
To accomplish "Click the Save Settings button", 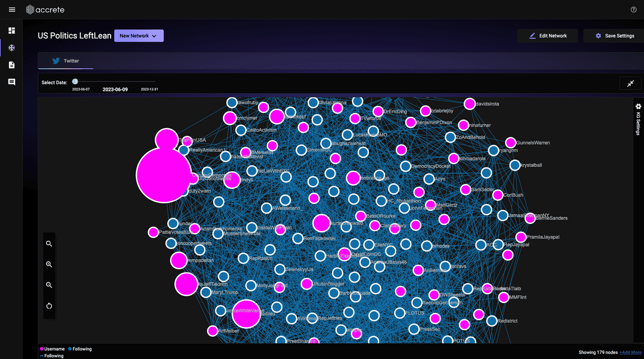I will pyautogui.click(x=613, y=36).
